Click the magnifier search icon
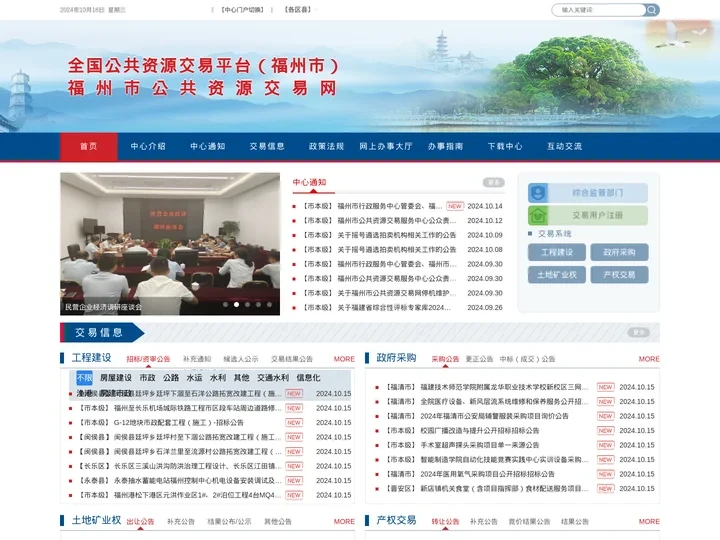The height and width of the screenshot is (540, 720). tap(651, 10)
